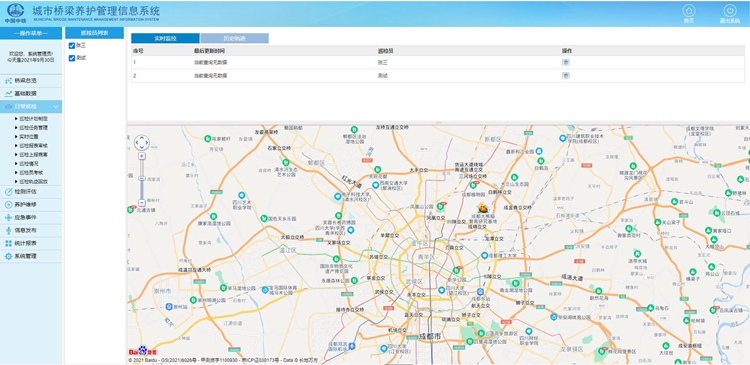Screen dimensions: 750x365
Task: Open the 应急事件 menu label
Action: [x=25, y=217]
